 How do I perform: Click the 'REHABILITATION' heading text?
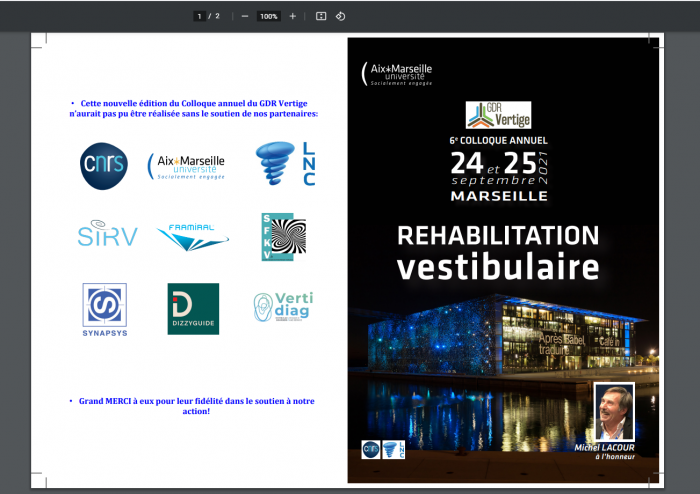click(498, 236)
